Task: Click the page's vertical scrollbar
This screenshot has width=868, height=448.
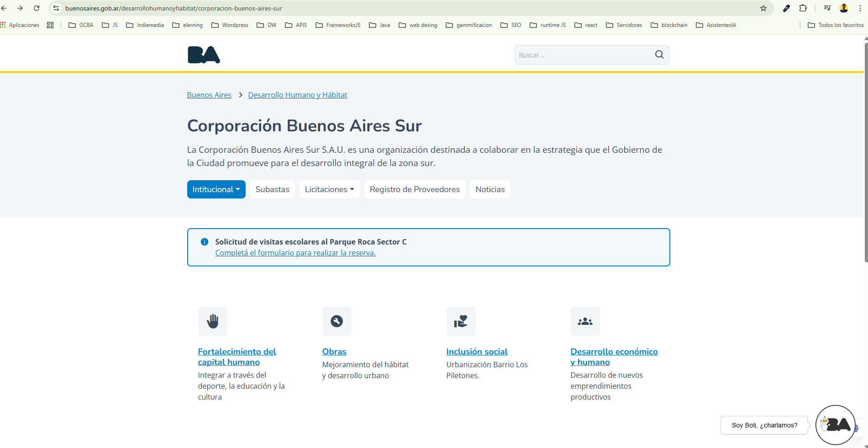Action: click(x=865, y=151)
